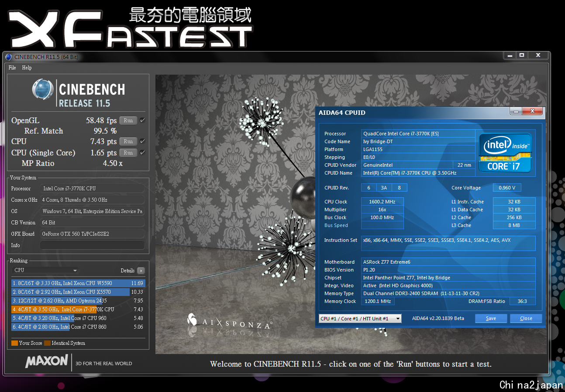This screenshot has height=392, width=565.
Task: Open the CPU #1 / Core #1 selector dropdown
Action: point(360,319)
